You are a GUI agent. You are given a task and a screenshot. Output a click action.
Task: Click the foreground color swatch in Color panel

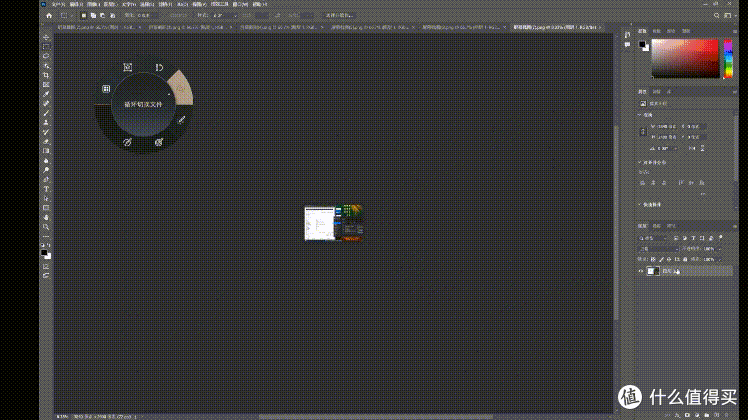pos(642,44)
